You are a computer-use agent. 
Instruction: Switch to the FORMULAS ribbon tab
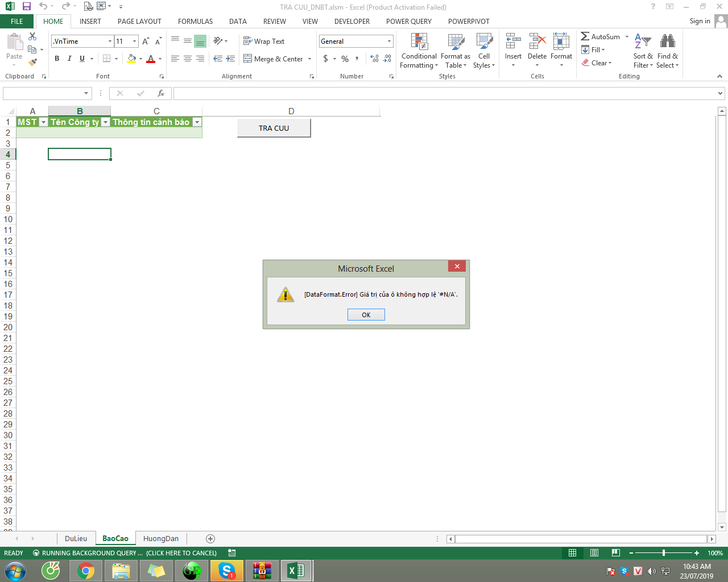pos(195,22)
